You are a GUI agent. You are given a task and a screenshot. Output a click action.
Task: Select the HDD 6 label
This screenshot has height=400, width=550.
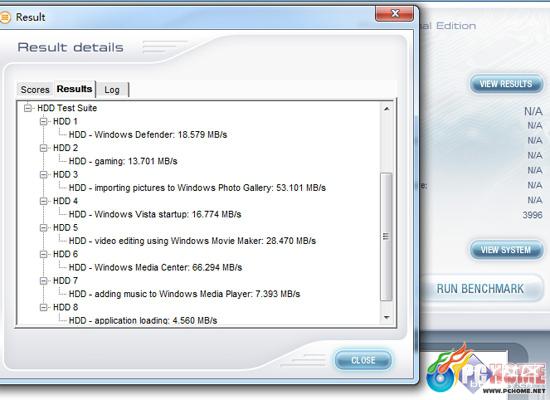tap(65, 254)
